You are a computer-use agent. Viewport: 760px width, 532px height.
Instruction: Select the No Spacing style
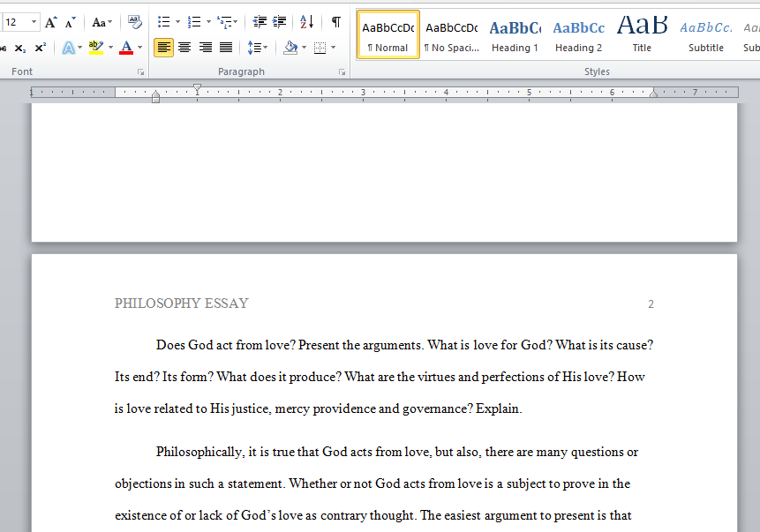451,34
